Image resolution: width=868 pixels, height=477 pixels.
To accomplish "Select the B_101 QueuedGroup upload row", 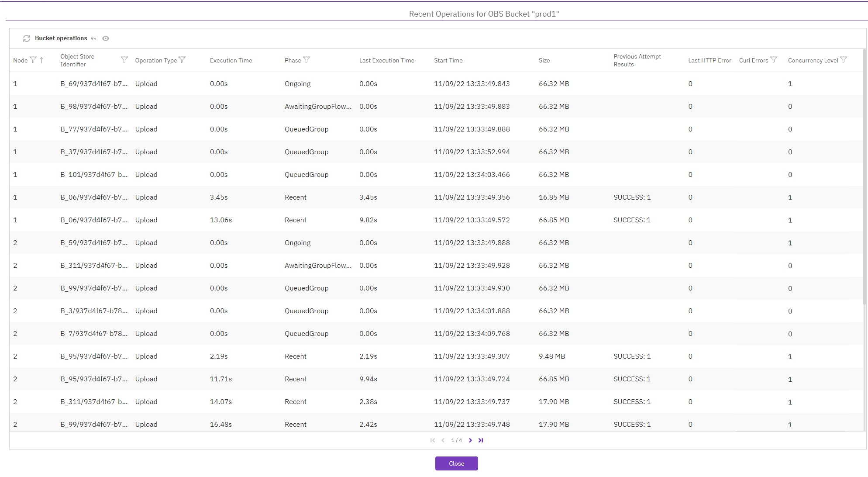I will pos(306,174).
